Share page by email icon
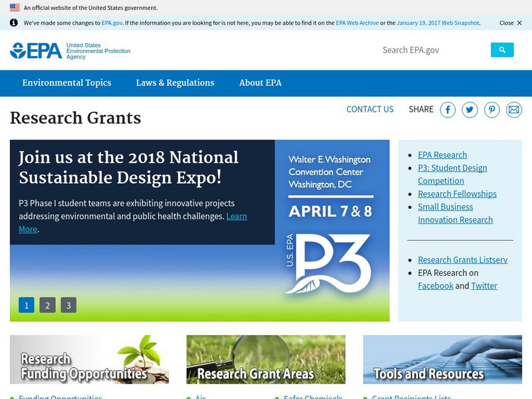 click(513, 110)
